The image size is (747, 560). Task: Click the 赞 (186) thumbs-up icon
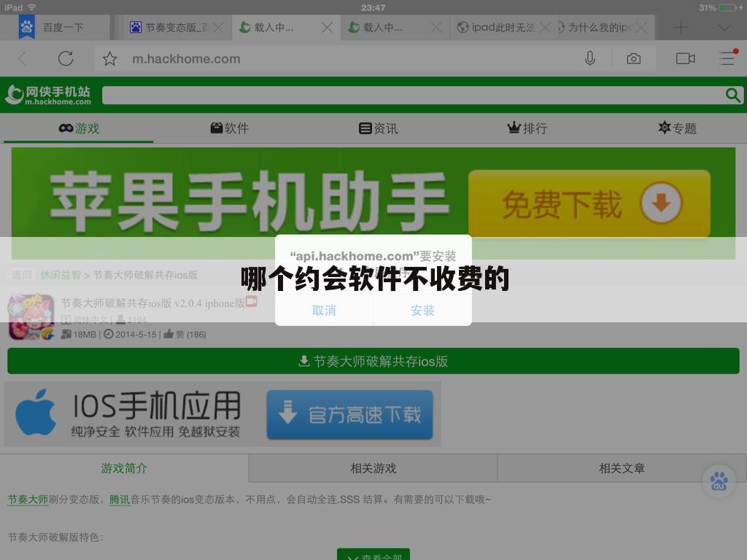click(169, 334)
